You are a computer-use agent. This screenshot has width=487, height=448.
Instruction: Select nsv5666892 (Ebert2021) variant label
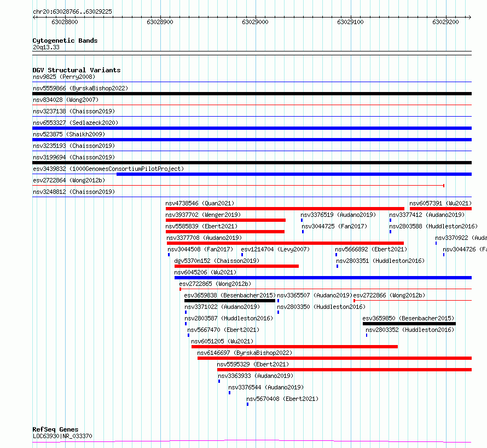click(371, 249)
